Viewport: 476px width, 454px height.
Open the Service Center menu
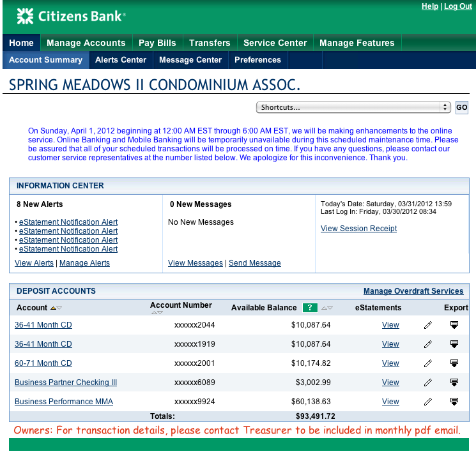tap(275, 43)
